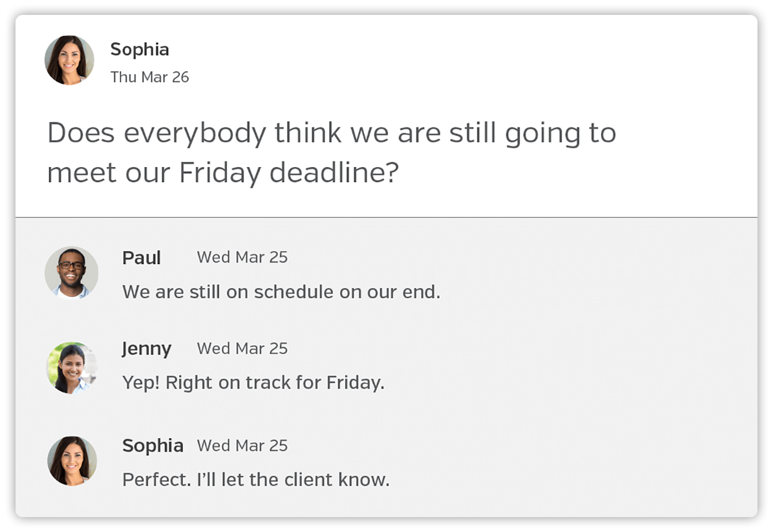Screen dimensions: 773x532
Task: Click the word "Yep!" in Jenny's reply
Action: pyautogui.click(x=142, y=383)
